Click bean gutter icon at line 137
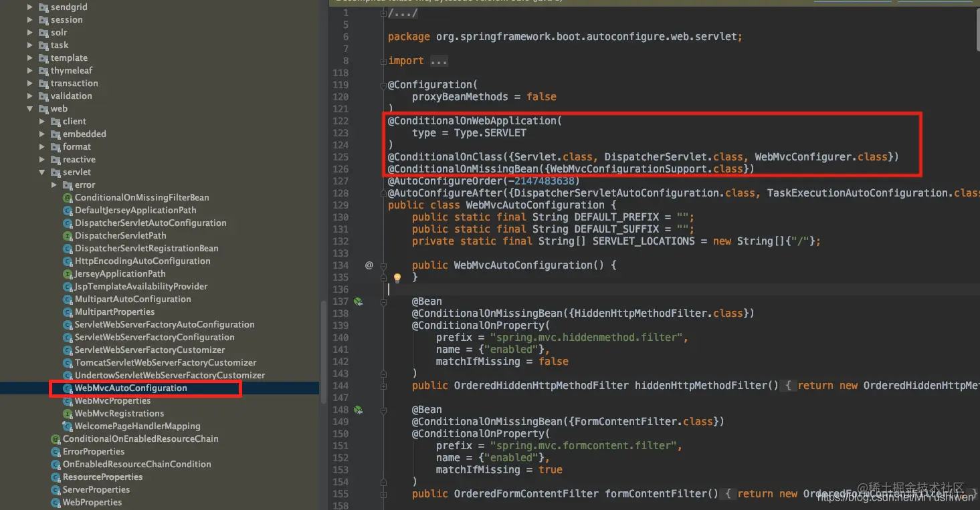Image resolution: width=980 pixels, height=510 pixels. click(x=358, y=301)
